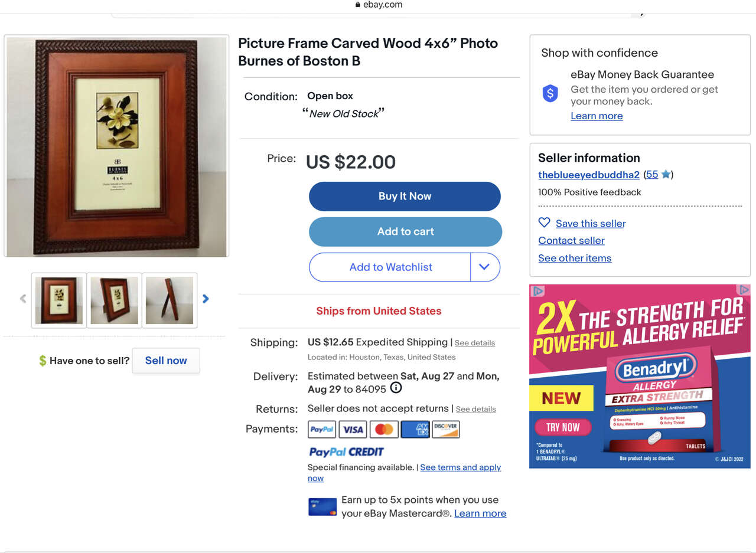Image resolution: width=756 pixels, height=553 pixels.
Task: Select the side-view frame thumbnail
Action: (x=170, y=300)
